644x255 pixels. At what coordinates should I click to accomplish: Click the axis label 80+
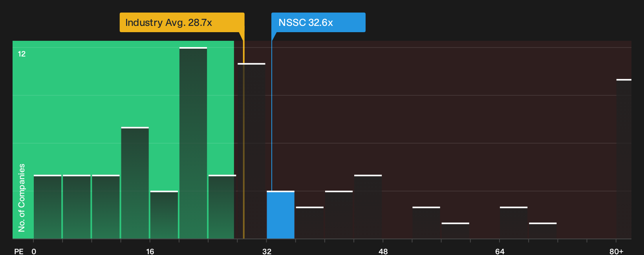616,251
